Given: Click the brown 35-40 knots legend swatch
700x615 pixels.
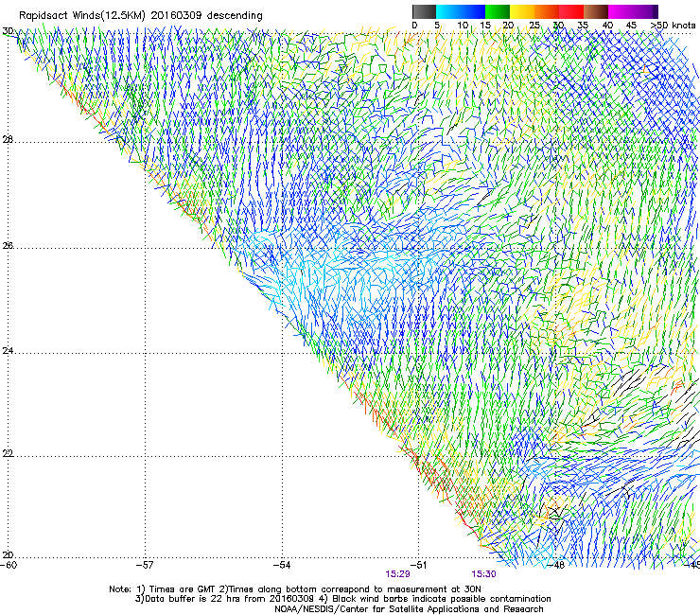Looking at the screenshot, I should click(596, 11).
